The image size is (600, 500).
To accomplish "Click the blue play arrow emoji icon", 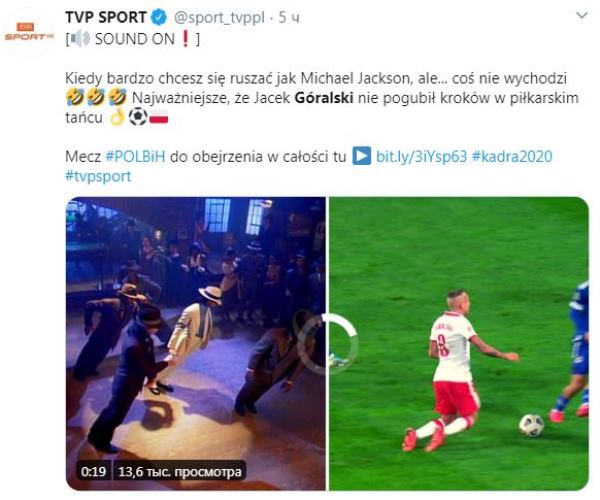I will [362, 156].
